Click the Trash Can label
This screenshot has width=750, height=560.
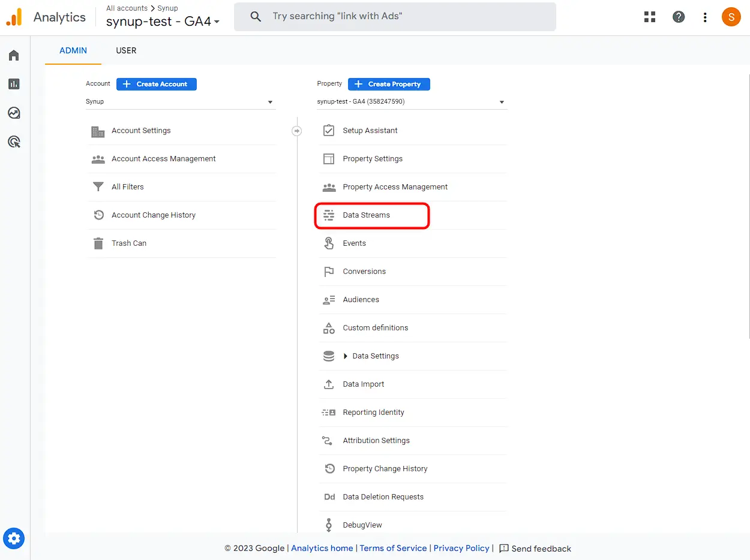[x=129, y=243]
